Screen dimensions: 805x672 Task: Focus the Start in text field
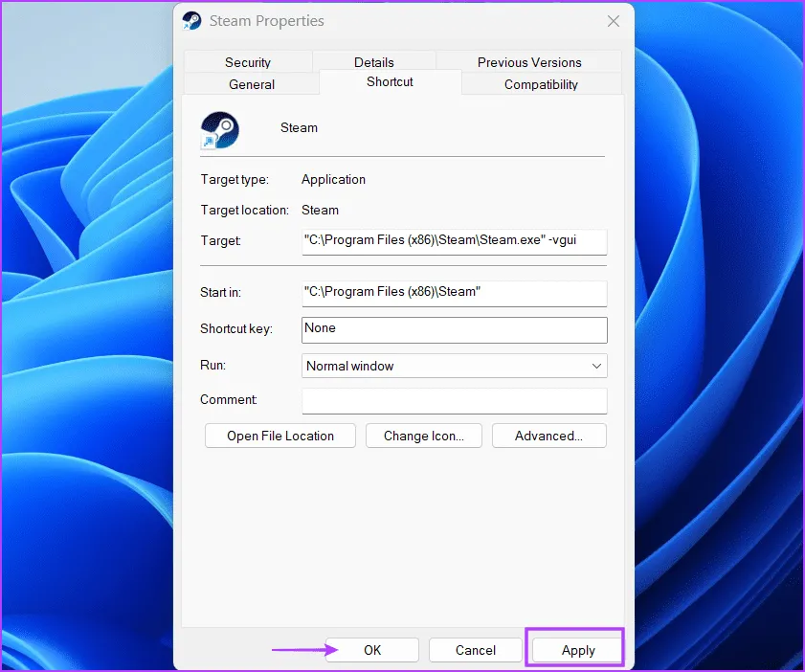[x=454, y=292]
